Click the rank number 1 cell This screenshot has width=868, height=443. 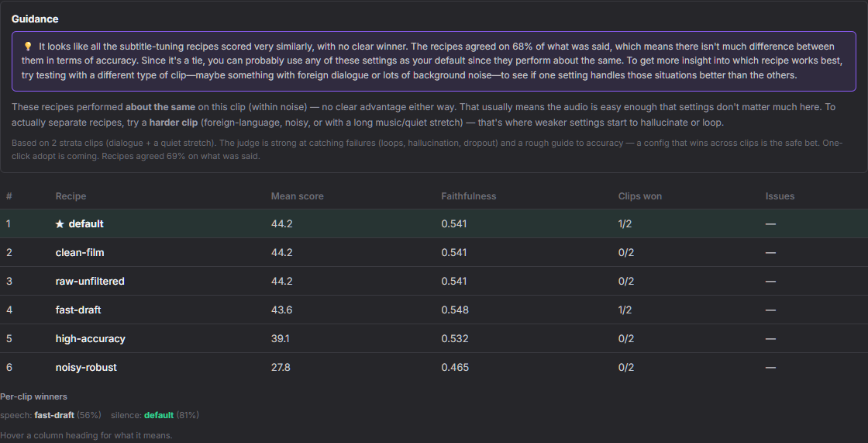click(x=9, y=224)
